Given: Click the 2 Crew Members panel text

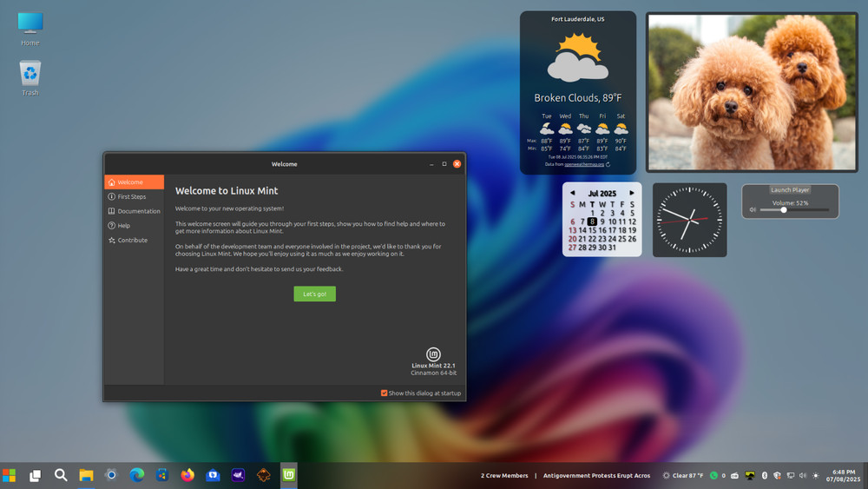Looking at the screenshot, I should [x=504, y=475].
